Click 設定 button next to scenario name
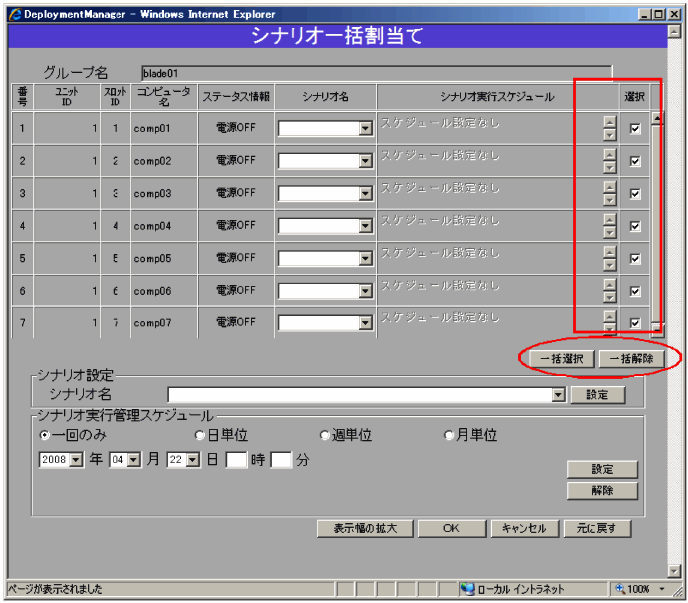The width and height of the screenshot is (688, 603). (x=598, y=395)
